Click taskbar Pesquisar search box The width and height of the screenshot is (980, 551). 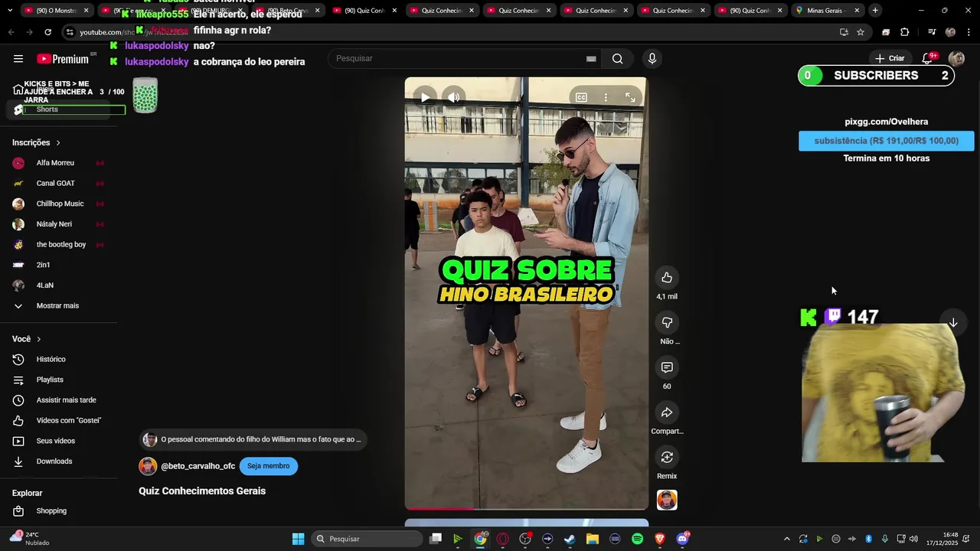coord(367,539)
